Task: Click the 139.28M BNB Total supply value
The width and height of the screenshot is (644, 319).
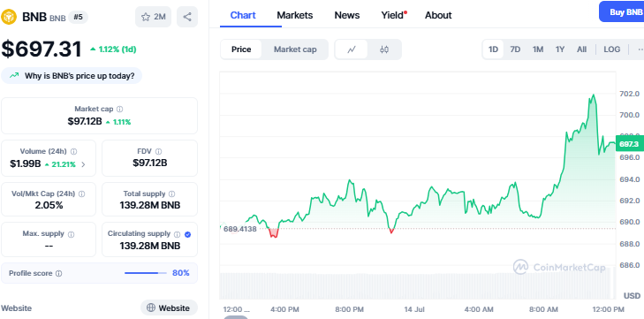Action: (150, 205)
